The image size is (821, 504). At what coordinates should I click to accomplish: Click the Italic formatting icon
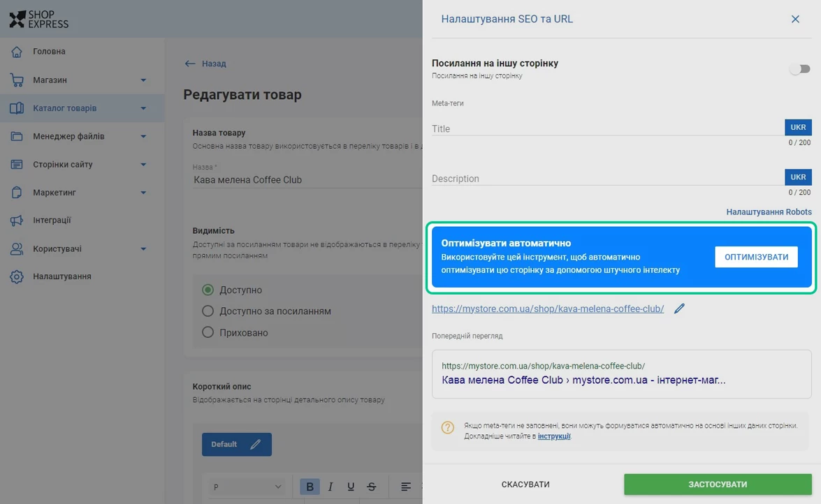click(x=330, y=487)
